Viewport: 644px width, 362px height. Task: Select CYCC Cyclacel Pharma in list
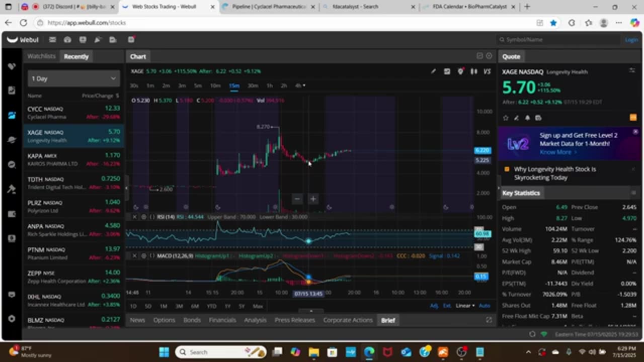[x=74, y=113]
